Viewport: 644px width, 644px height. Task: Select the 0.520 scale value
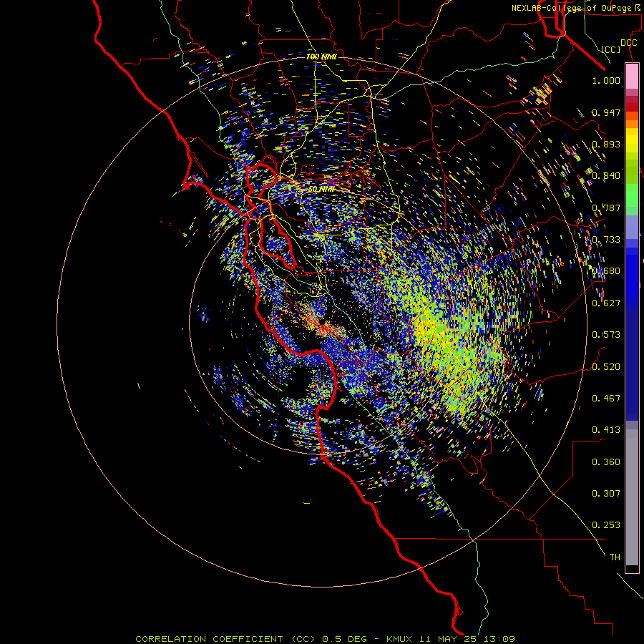point(606,367)
